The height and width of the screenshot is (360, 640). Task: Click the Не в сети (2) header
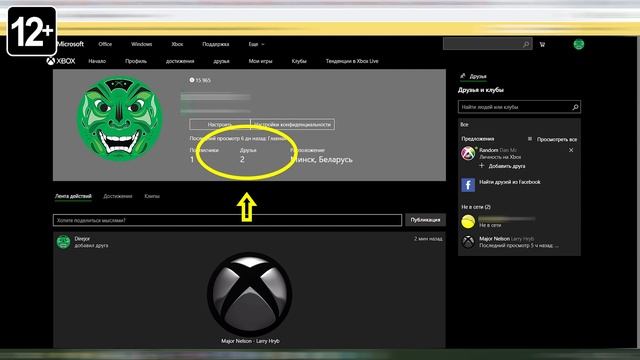(x=476, y=207)
